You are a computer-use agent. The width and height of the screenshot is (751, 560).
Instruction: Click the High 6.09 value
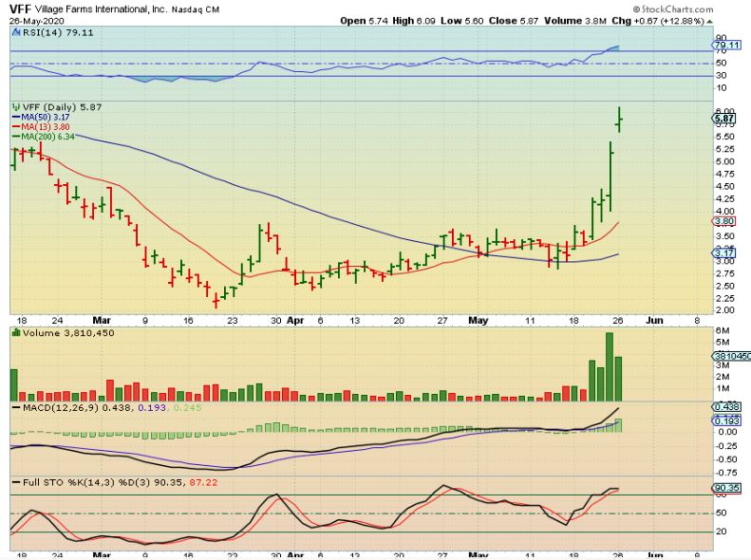point(414,21)
